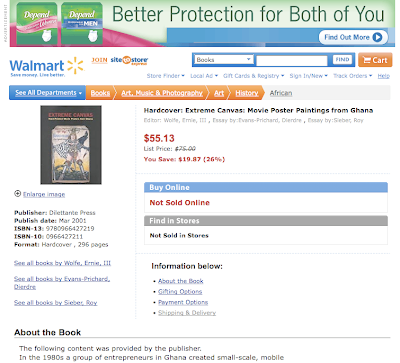Image resolution: width=400 pixels, height=363 pixels.
Task: Open the Gift Cards & Registry menu
Action: click(254, 76)
